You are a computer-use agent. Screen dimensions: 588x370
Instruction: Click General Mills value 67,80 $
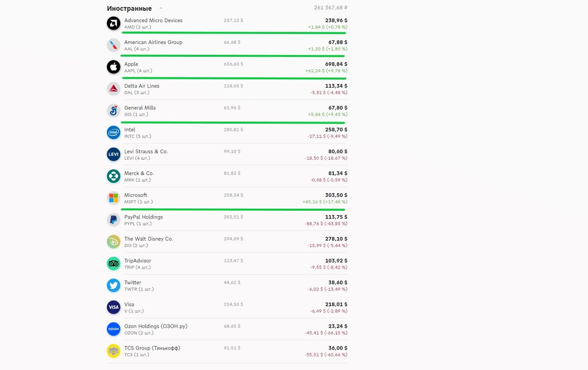338,108
